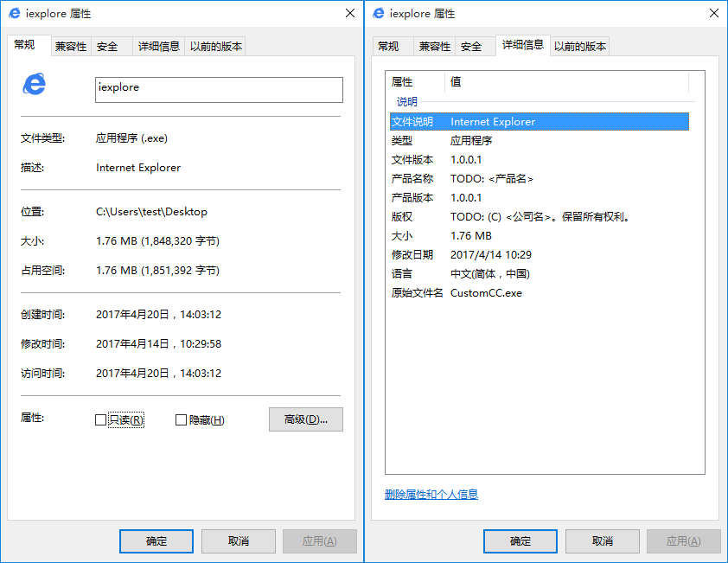This screenshot has width=728, height=563.
Task: Switch to 兼容性 tab in right window
Action: pos(435,47)
